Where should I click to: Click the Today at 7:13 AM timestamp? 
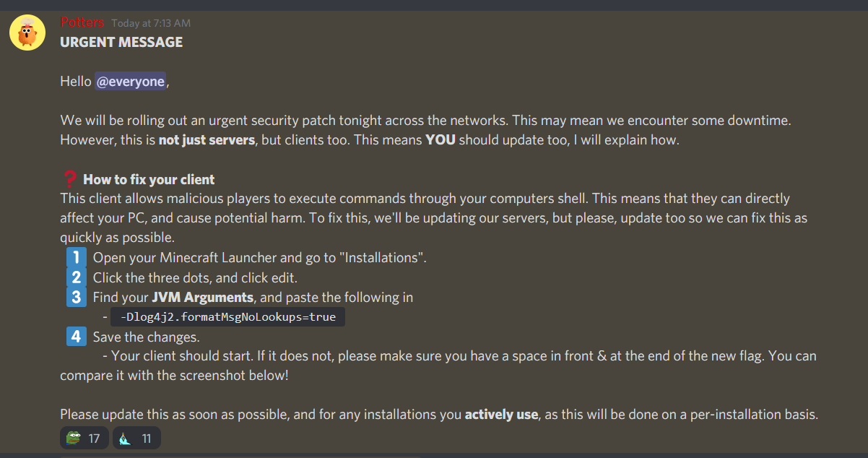point(151,22)
